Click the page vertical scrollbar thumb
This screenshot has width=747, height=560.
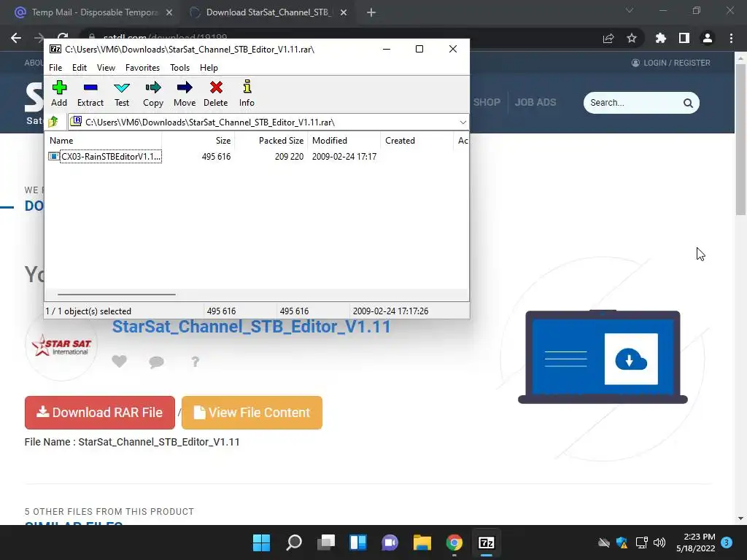pos(740,138)
